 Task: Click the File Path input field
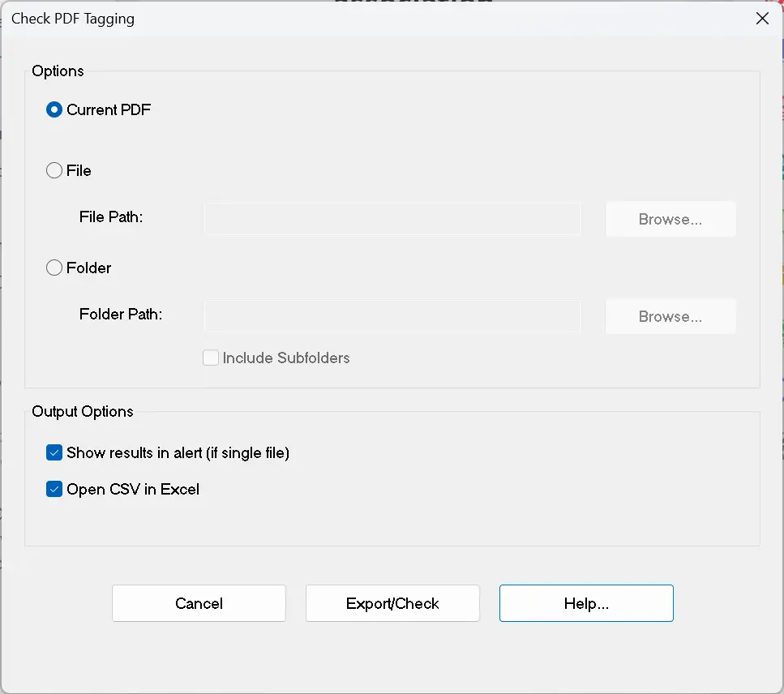click(x=392, y=219)
